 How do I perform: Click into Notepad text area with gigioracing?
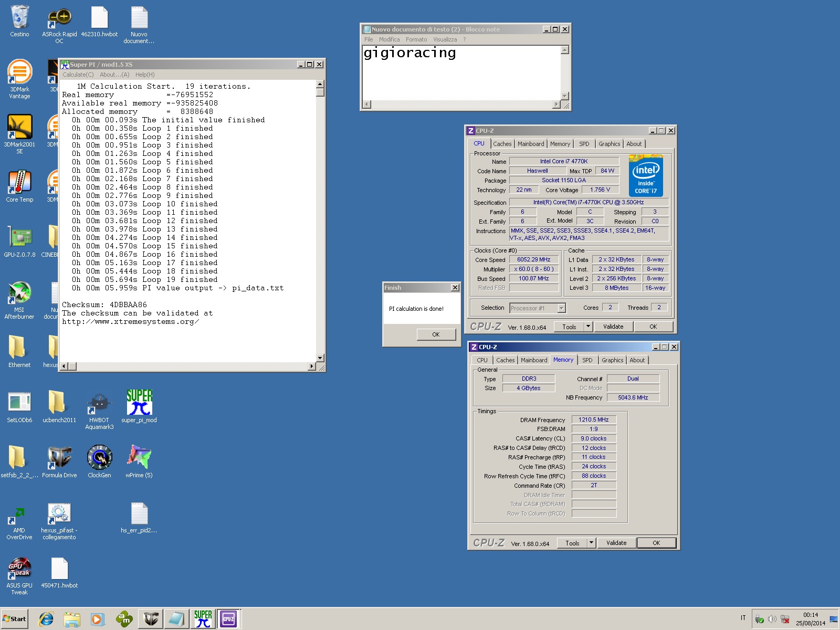pos(461,72)
